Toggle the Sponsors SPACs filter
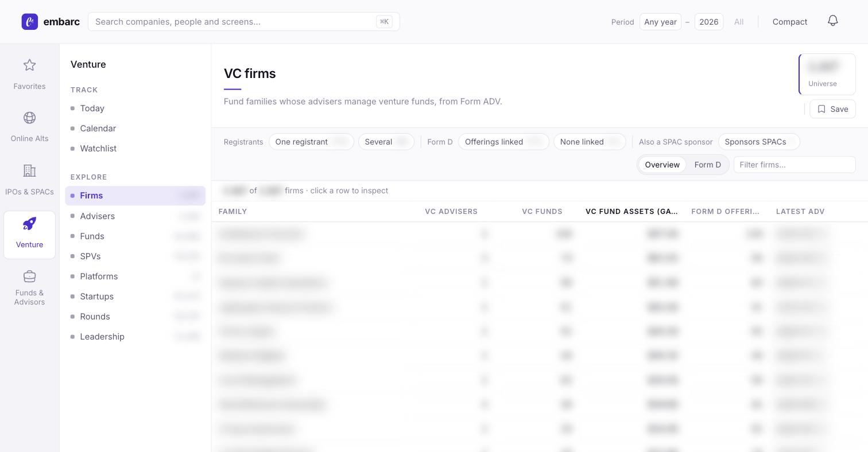 click(x=759, y=142)
